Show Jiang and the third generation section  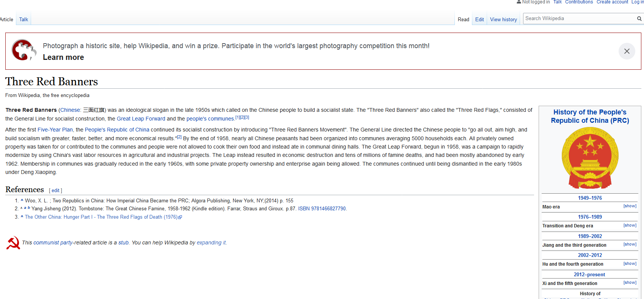(x=630, y=244)
